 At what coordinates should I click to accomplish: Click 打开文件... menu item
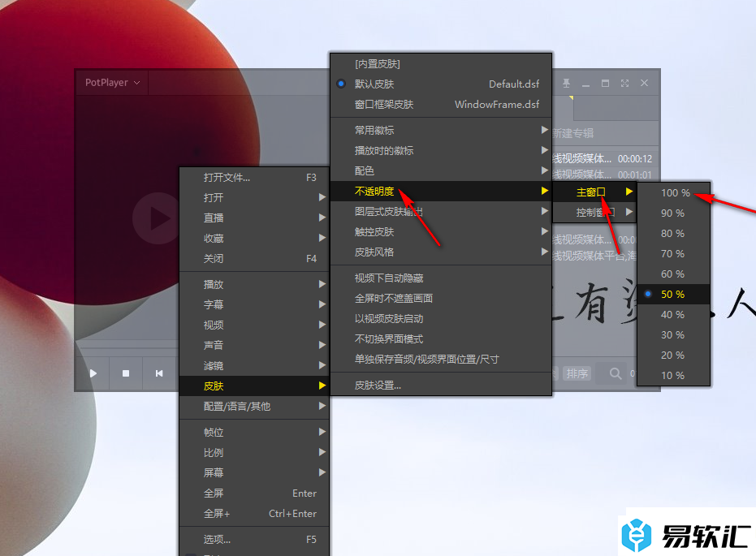pos(254,177)
